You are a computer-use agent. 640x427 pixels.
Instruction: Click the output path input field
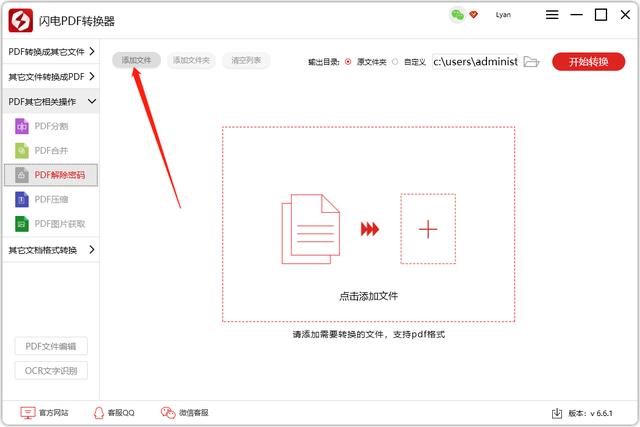coord(476,62)
